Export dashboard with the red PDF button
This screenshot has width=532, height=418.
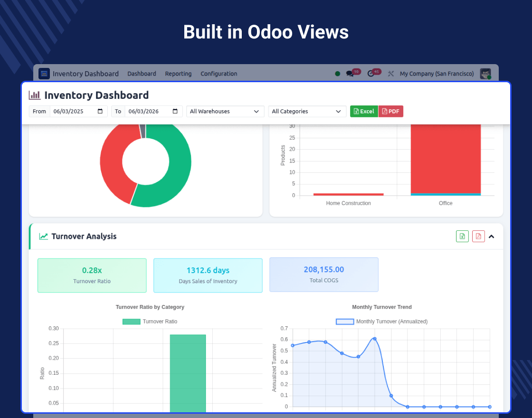coord(391,111)
